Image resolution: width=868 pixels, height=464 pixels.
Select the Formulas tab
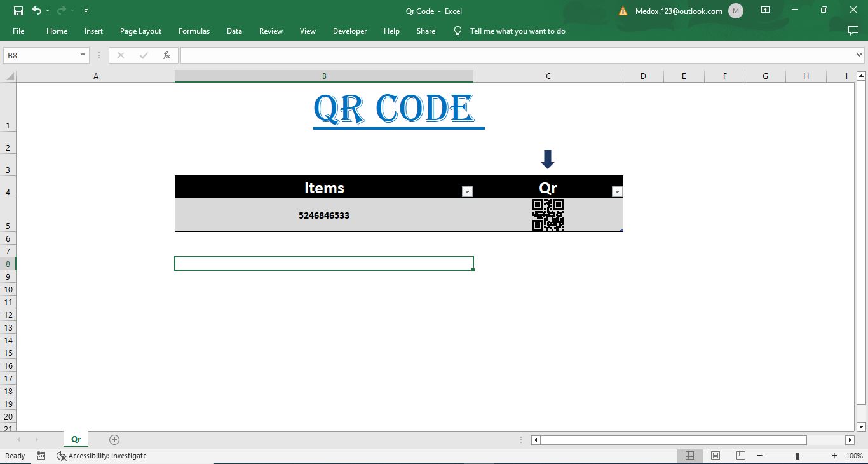pos(194,31)
